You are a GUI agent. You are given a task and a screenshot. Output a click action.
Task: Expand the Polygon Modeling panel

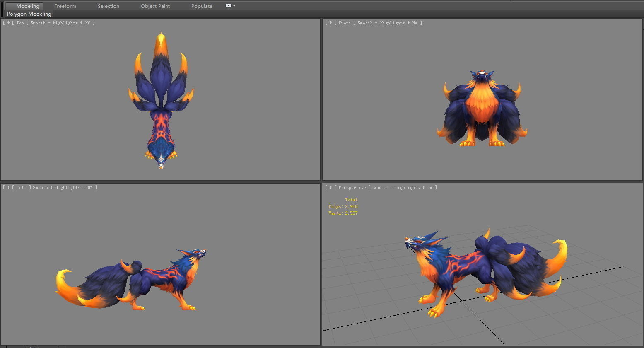pyautogui.click(x=29, y=14)
